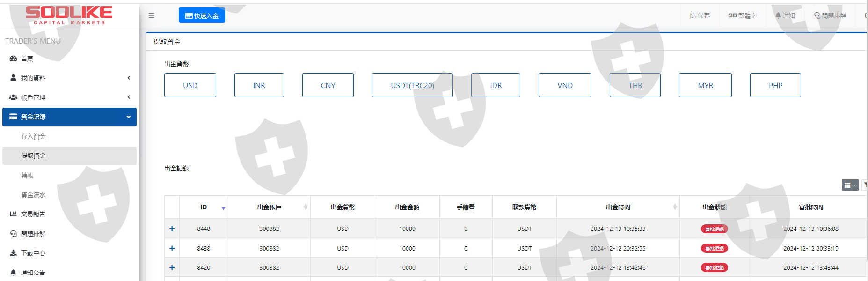Go to 首頁 in the sidebar

(x=27, y=59)
